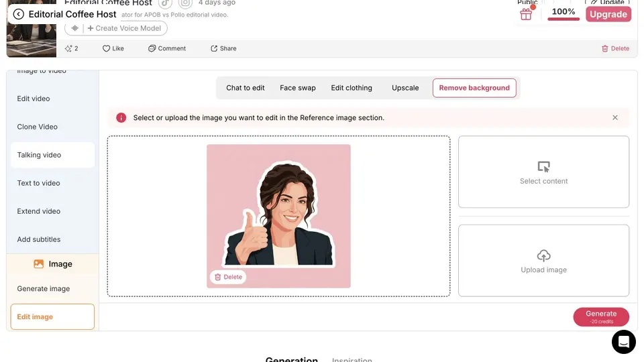This screenshot has height=362, width=644.
Task: Switch to the Face swap tab
Action: point(298,88)
